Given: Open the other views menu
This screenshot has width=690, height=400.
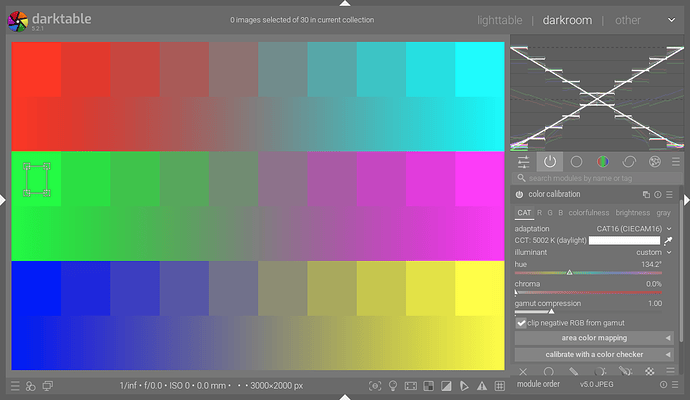Looking at the screenshot, I should [628, 19].
